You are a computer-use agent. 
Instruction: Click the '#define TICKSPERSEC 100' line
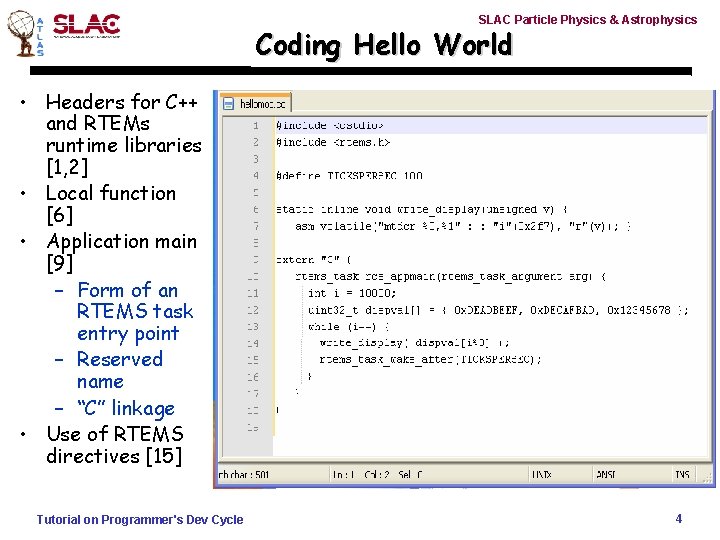click(349, 175)
